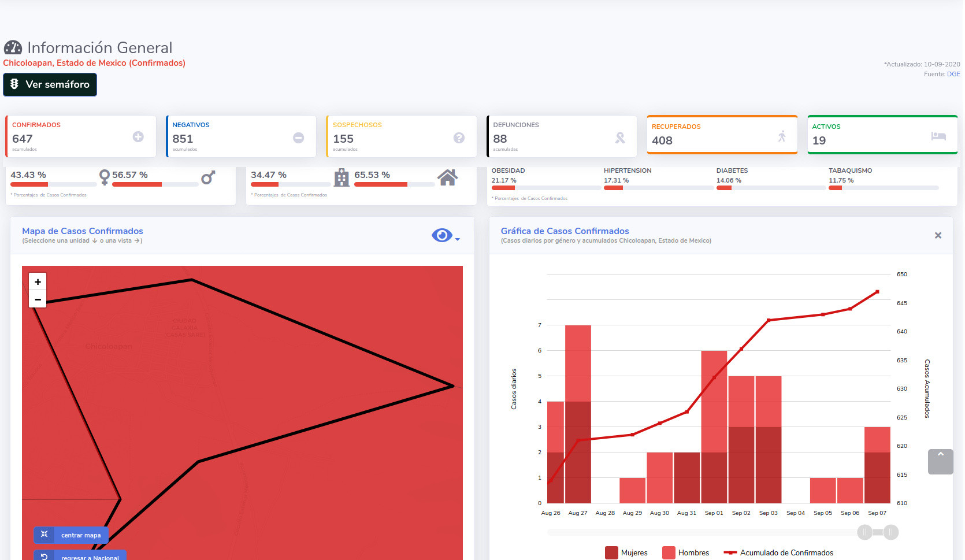Click the walking person icon in the Recuperados card
965x560 pixels.
click(x=782, y=136)
